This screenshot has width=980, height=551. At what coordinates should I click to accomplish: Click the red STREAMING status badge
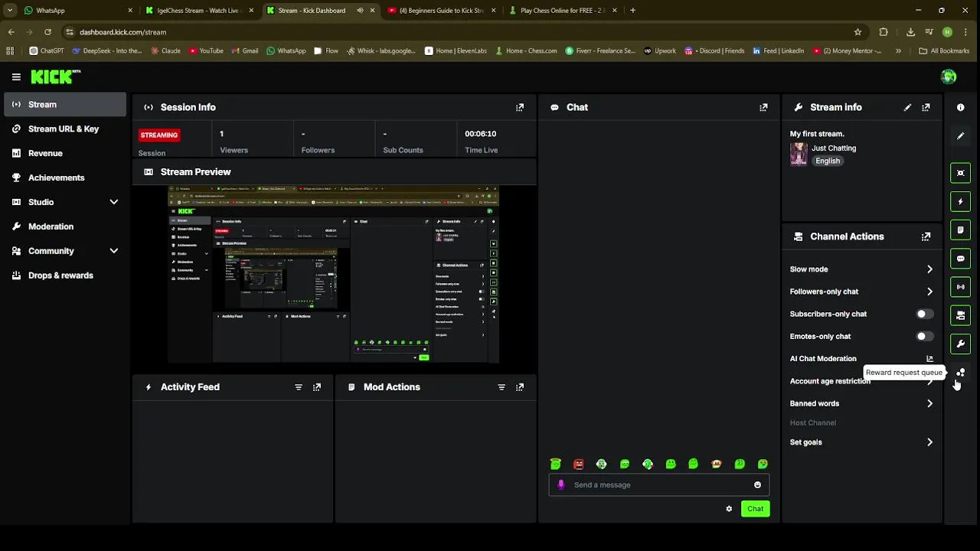coord(159,135)
